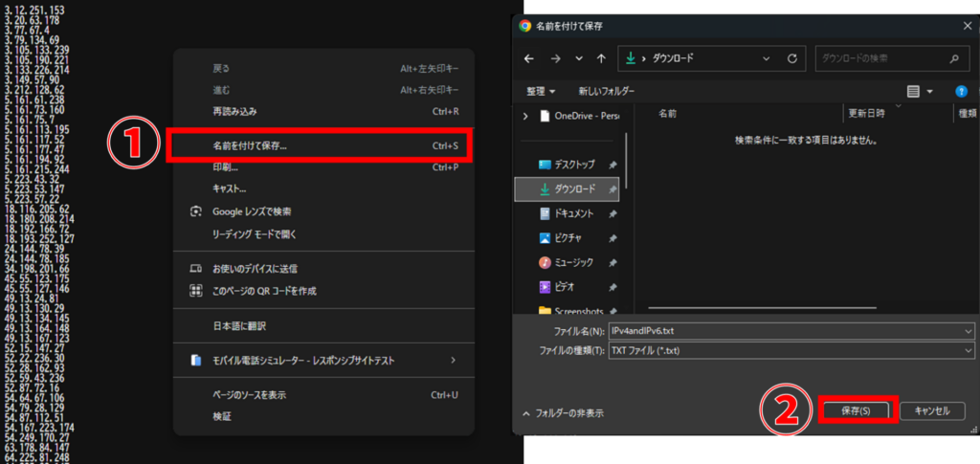Image resolution: width=980 pixels, height=464 pixels.
Task: Choose Google レンズで検索 menu entry
Action: [x=323, y=211]
